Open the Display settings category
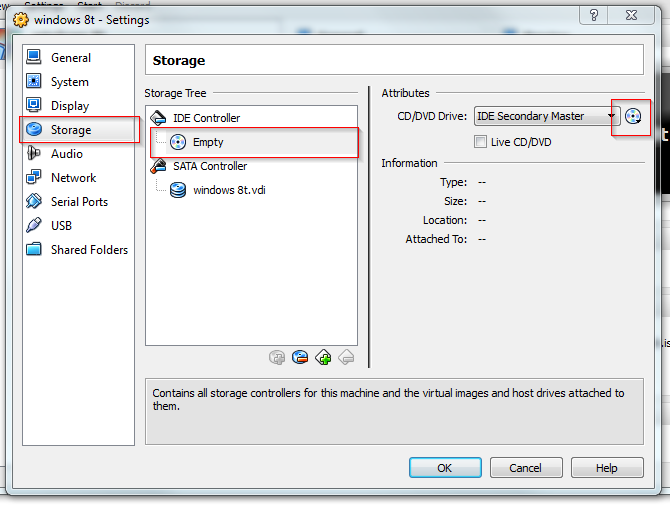670x505 pixels. pos(78,106)
